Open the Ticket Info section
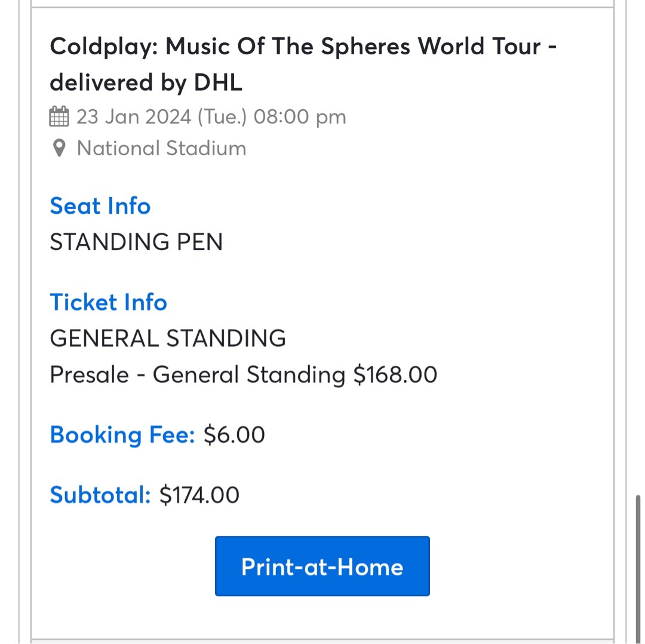 pyautogui.click(x=108, y=302)
